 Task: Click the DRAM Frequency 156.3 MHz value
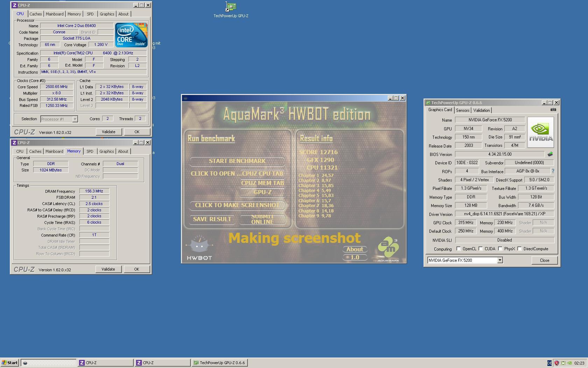click(x=94, y=191)
